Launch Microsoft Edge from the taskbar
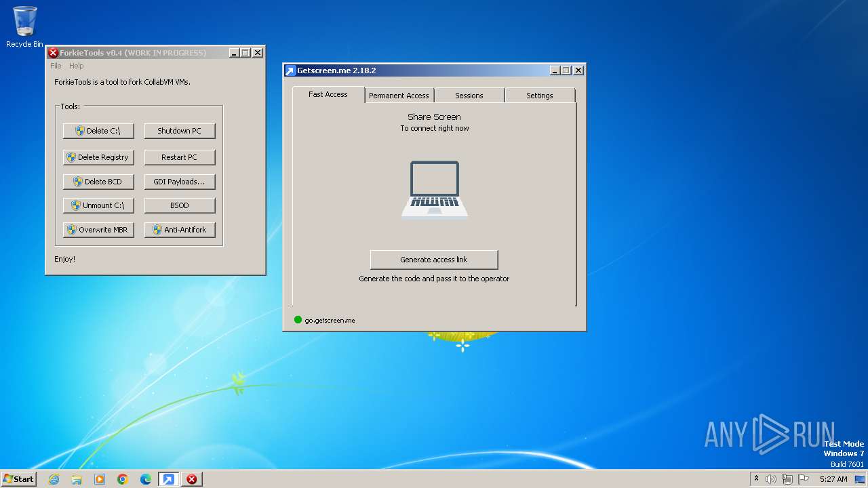 coord(146,479)
